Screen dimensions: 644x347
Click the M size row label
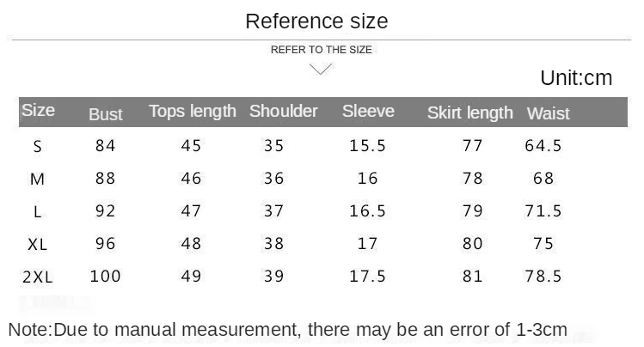[x=37, y=180]
